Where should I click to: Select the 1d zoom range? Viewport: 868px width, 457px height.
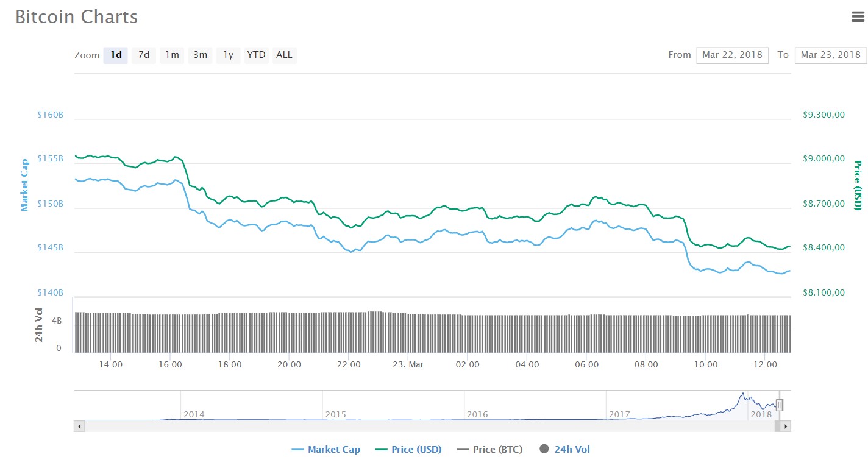[x=116, y=55]
